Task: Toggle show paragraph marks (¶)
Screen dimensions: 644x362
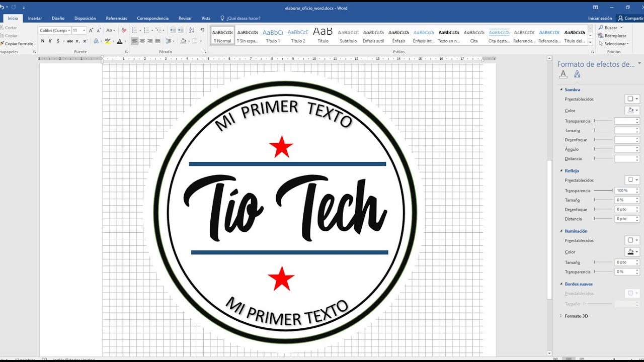Action: (202, 31)
